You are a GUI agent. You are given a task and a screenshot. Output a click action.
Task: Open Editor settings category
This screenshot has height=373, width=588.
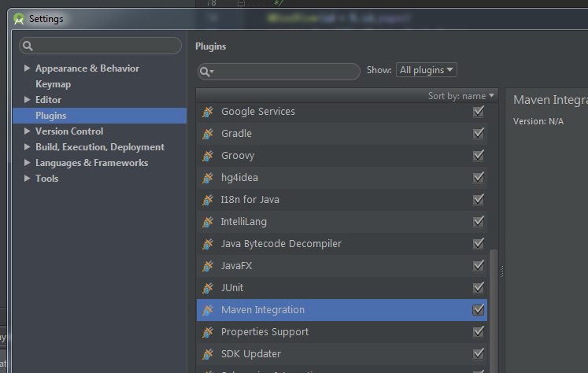pyautogui.click(x=48, y=100)
